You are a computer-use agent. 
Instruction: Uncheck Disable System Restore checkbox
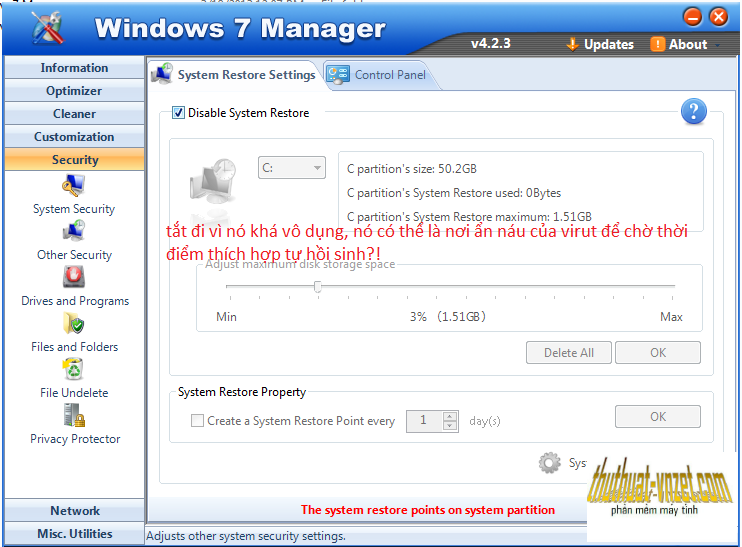(178, 113)
